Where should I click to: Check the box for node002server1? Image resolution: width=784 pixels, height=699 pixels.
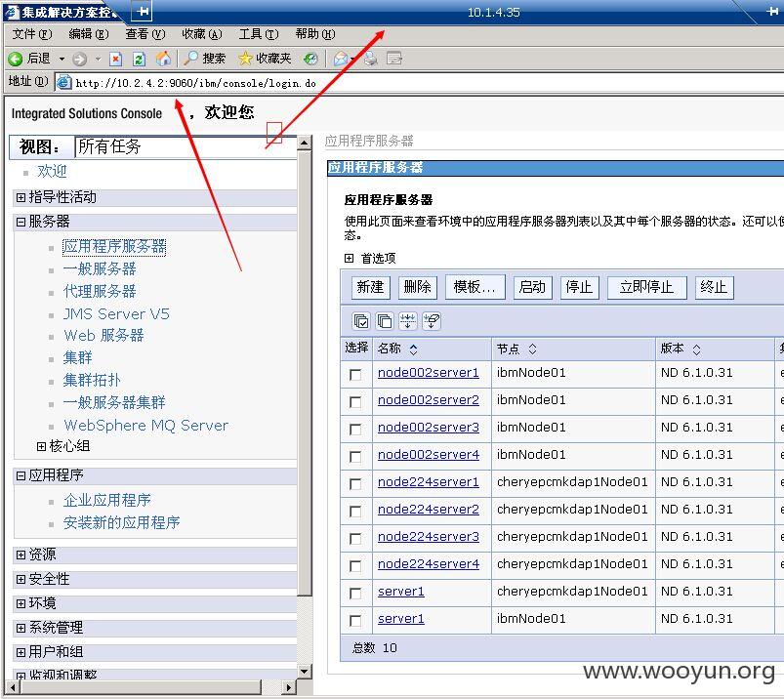point(355,375)
